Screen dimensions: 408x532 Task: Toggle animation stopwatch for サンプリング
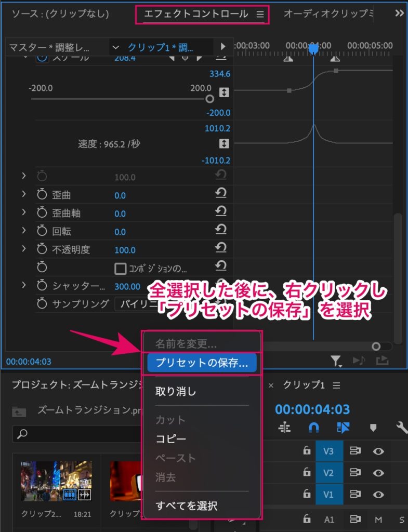(42, 303)
